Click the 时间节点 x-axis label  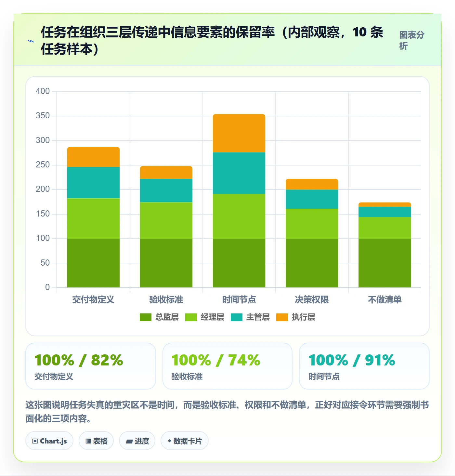239,299
